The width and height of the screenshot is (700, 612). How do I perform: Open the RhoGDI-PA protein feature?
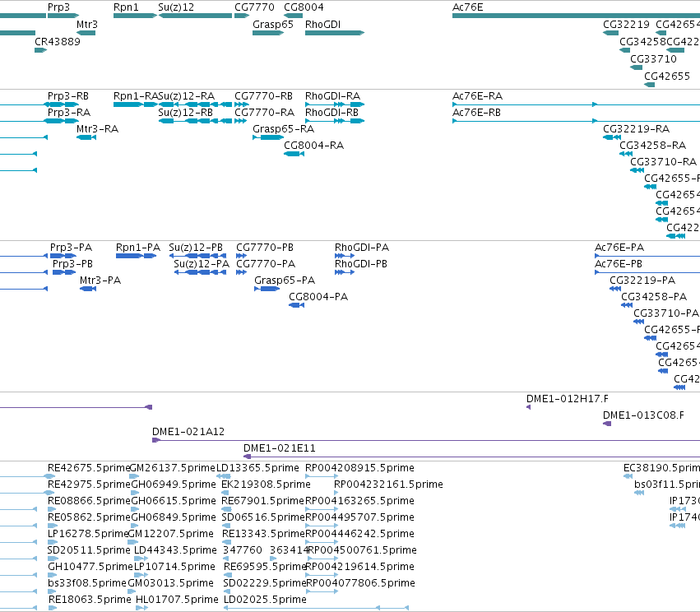point(344,256)
